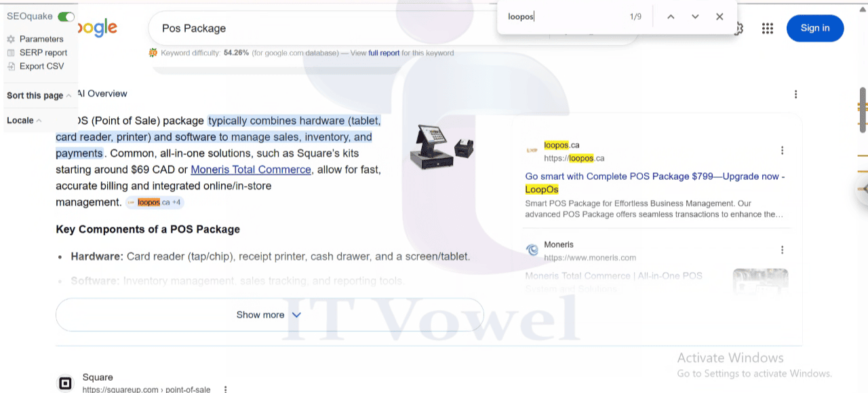This screenshot has height=393, width=868.
Task: Focus the find-in-page field containing loopos
Action: [563, 16]
